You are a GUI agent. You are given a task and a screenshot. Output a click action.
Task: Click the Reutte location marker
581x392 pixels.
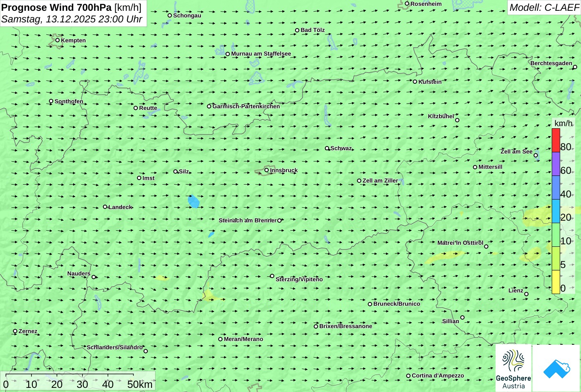tap(136, 108)
